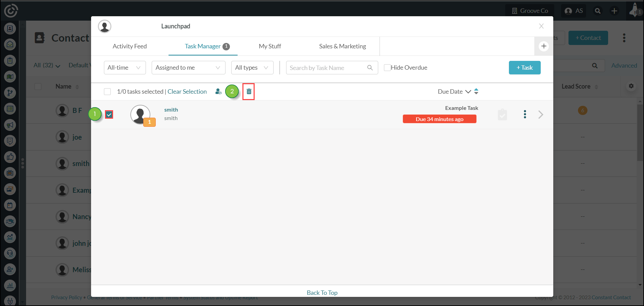The height and width of the screenshot is (306, 644).
Task: Toggle Due Date sort direction arrows
Action: 476,91
